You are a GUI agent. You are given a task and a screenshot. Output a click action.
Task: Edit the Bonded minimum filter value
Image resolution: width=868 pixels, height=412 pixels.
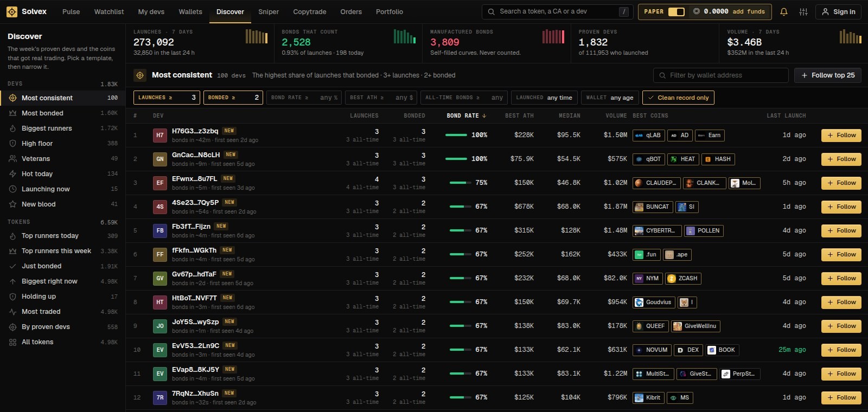pyautogui.click(x=233, y=98)
